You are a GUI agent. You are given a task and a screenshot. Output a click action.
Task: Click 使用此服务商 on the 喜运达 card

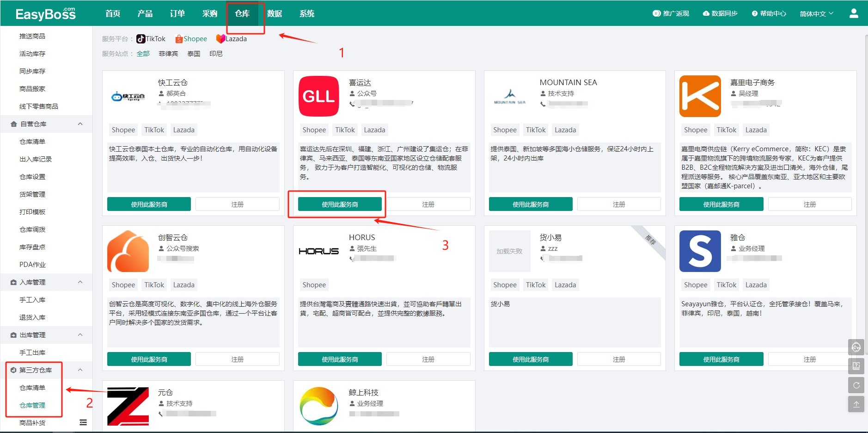[x=340, y=204]
